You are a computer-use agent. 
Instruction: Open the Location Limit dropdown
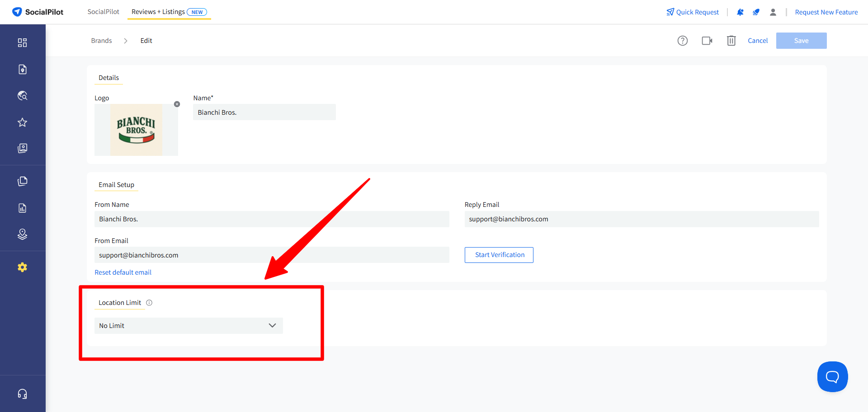point(189,326)
